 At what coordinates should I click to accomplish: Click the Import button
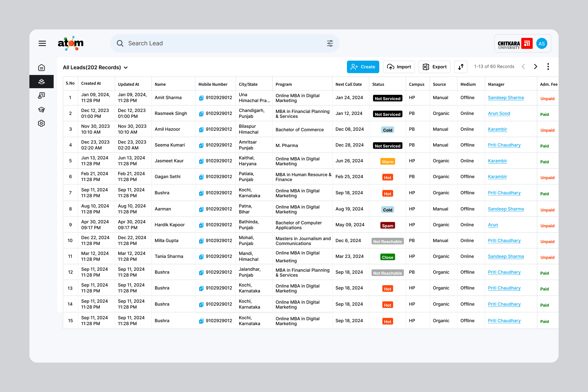[399, 67]
